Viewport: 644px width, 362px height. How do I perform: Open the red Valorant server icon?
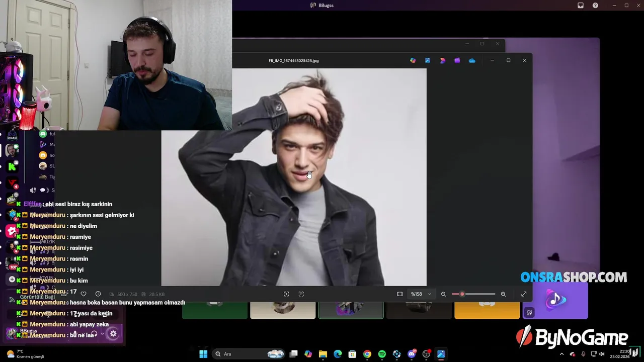[12, 183]
